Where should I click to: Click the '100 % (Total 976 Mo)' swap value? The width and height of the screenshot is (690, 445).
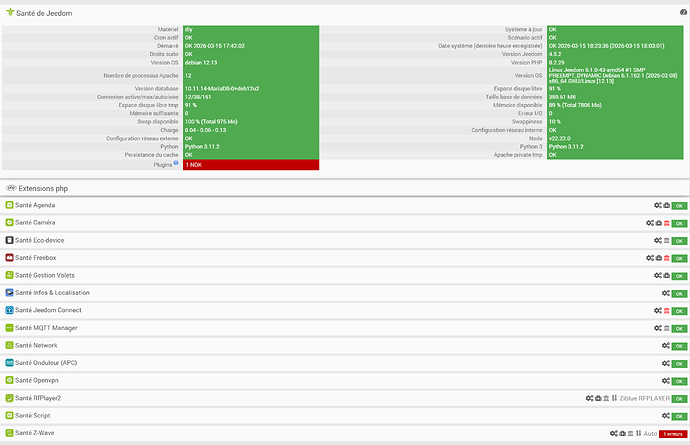point(211,121)
